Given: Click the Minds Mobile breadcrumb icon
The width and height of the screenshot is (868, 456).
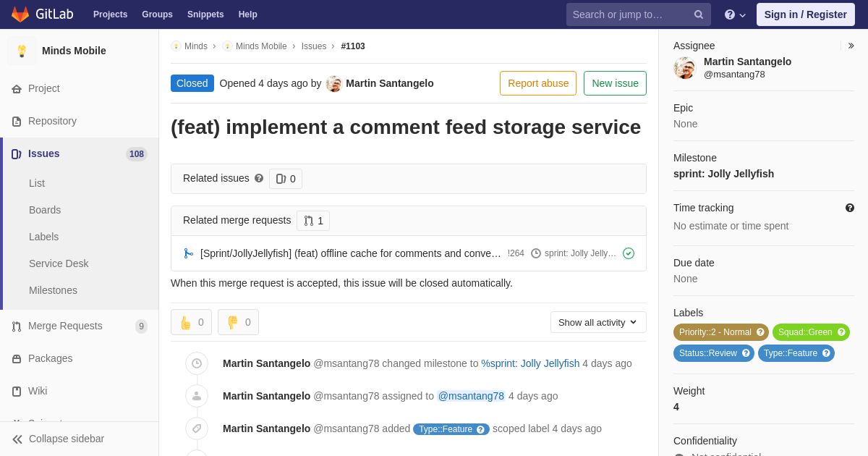Looking at the screenshot, I should click(227, 46).
